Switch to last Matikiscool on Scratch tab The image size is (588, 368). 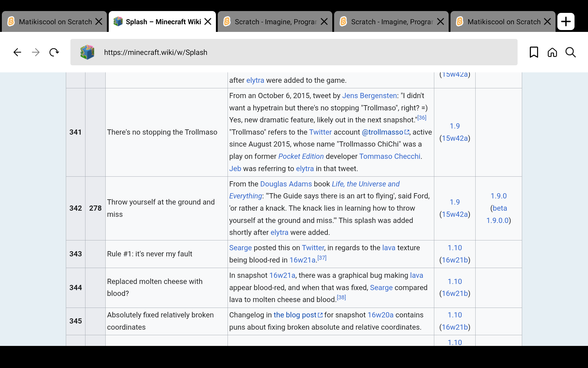[x=503, y=22]
